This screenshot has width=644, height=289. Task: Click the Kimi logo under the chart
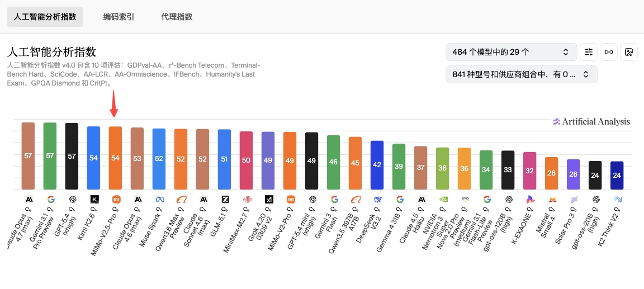pos(93,199)
